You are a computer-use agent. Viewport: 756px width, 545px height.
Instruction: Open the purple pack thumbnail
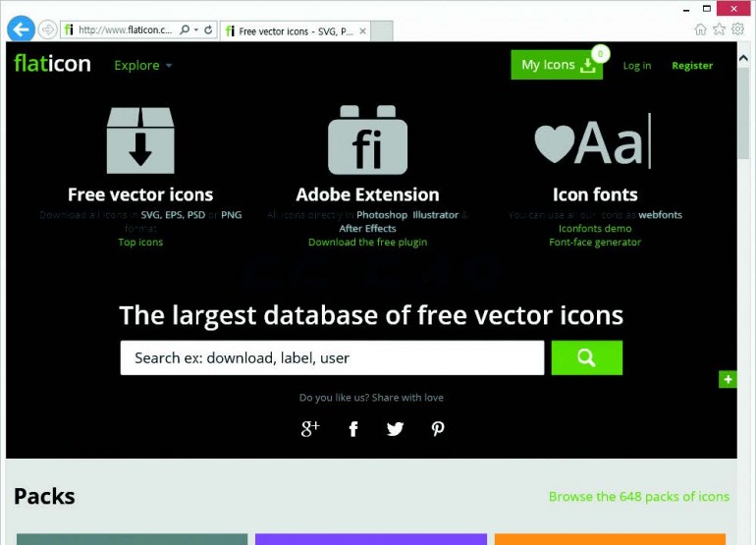coord(371,539)
